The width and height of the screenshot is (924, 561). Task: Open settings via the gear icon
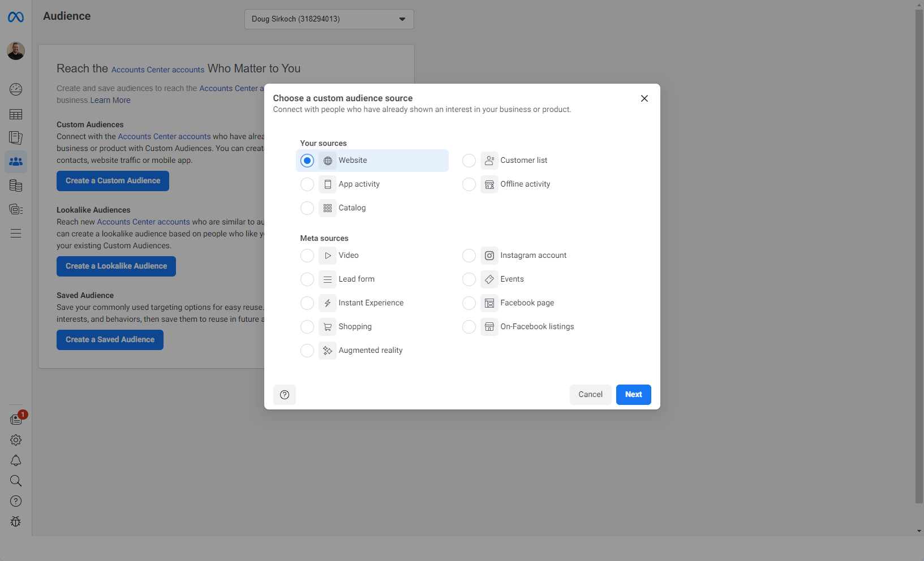click(16, 440)
